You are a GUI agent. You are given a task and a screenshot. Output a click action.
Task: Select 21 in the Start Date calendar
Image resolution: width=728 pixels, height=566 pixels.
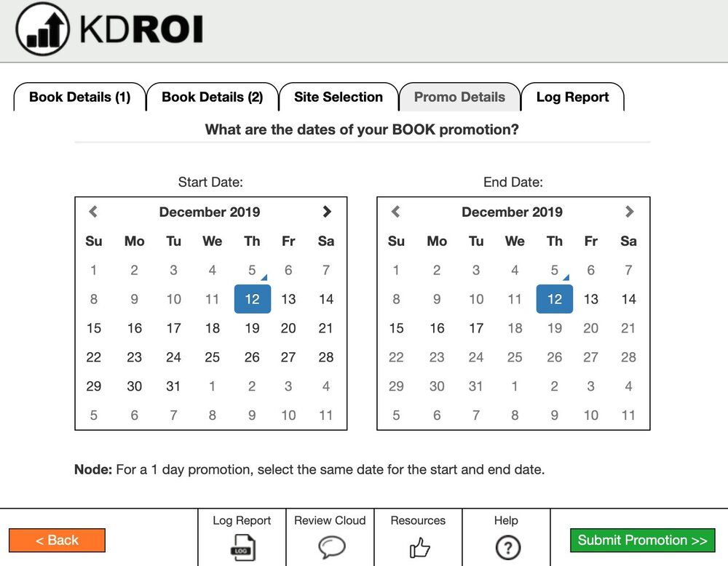[326, 328]
